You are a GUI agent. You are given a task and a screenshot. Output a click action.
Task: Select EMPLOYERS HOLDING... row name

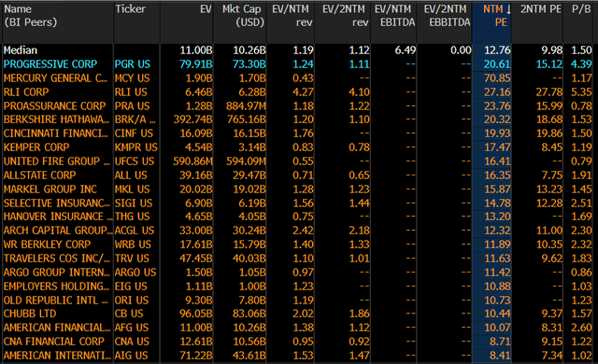point(56,286)
